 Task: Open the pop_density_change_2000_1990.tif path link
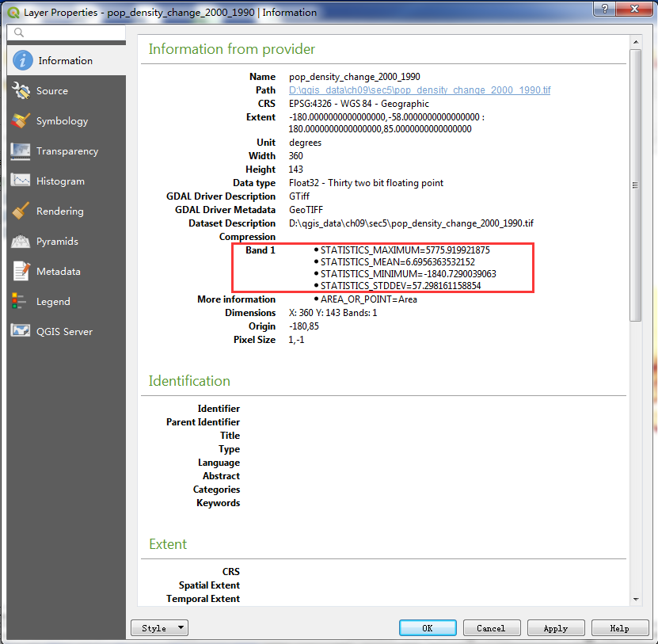click(x=420, y=90)
